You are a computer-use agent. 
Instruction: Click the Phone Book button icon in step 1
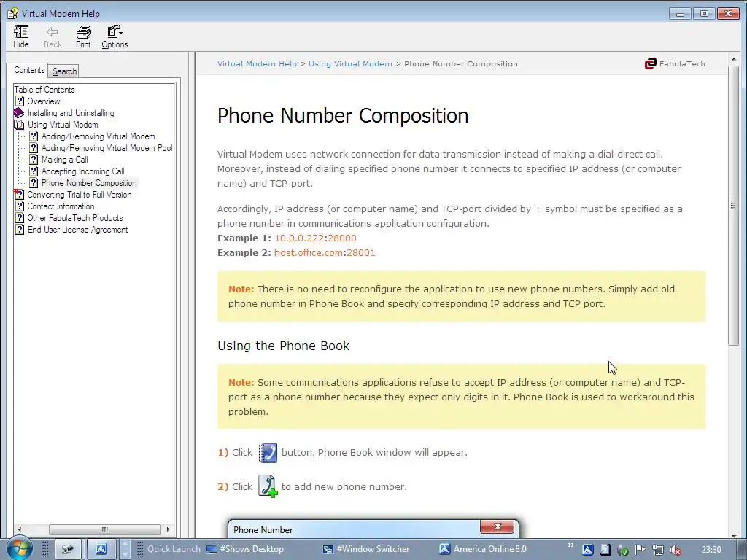[268, 453]
